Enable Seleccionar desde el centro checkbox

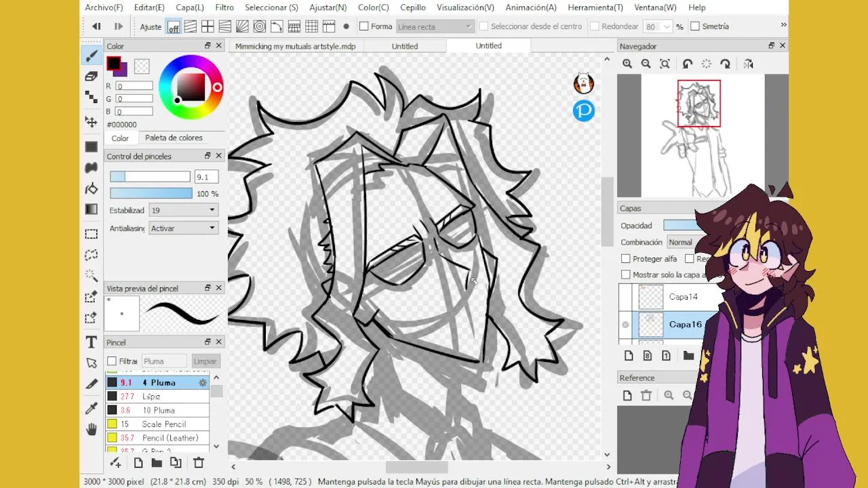pyautogui.click(x=484, y=26)
